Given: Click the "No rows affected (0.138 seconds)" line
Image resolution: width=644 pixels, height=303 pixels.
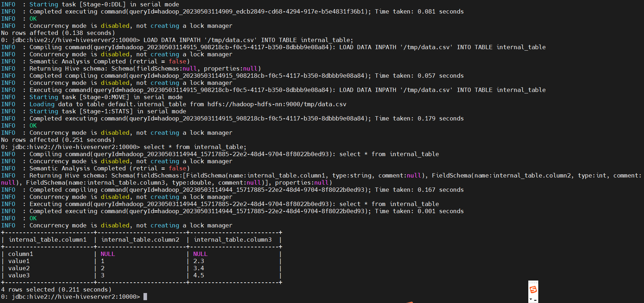Looking at the screenshot, I should point(58,33).
